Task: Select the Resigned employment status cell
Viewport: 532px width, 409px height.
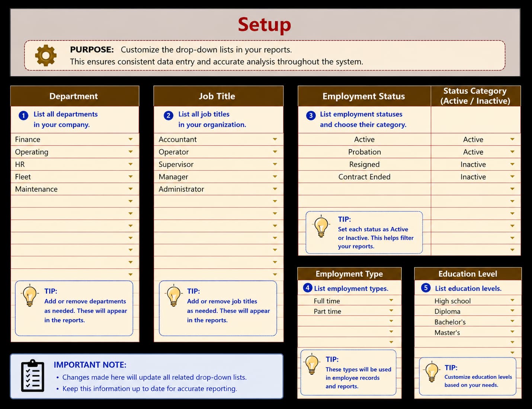Action: pos(365,164)
